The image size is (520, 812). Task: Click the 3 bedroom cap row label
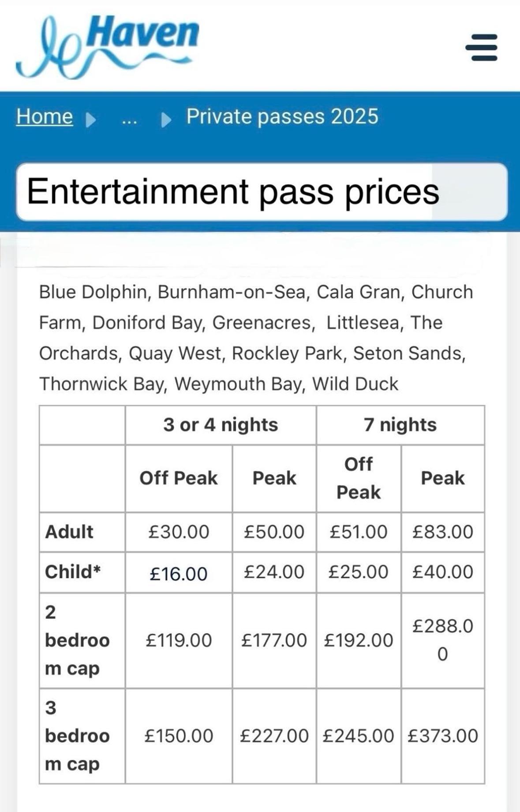coord(77,736)
